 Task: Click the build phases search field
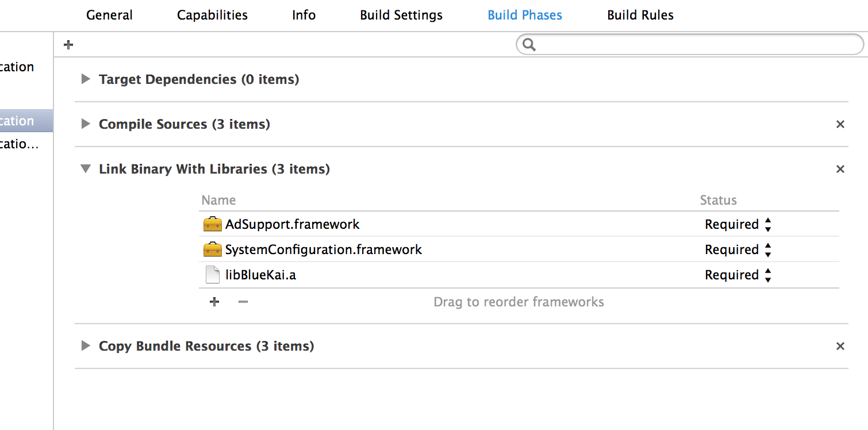(696, 45)
